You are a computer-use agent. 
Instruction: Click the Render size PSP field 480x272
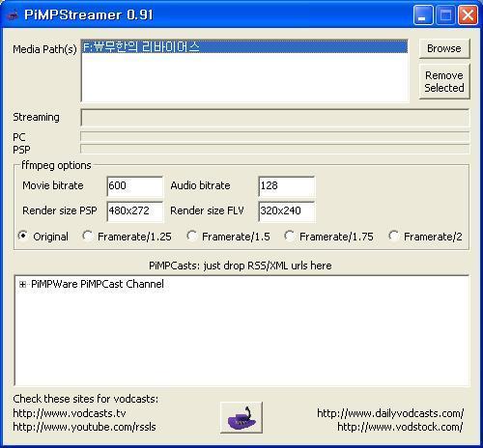135,211
